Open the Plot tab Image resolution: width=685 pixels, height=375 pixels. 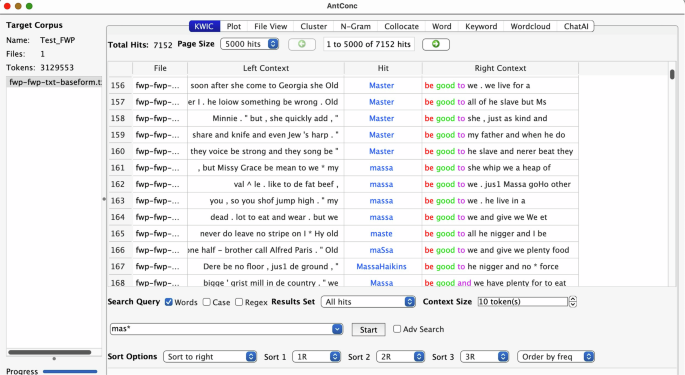pos(234,26)
